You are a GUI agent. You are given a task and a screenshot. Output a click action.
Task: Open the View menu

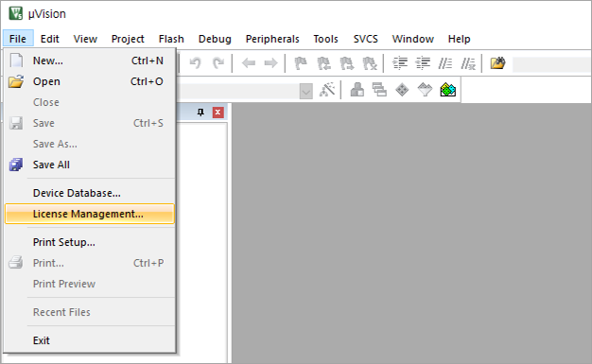click(x=85, y=39)
